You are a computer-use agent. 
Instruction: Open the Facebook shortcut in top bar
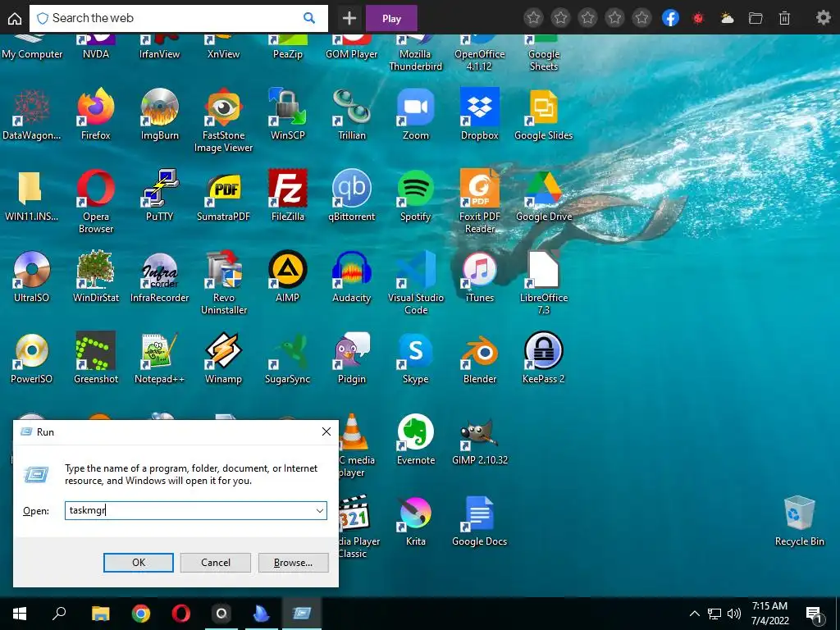coord(670,18)
